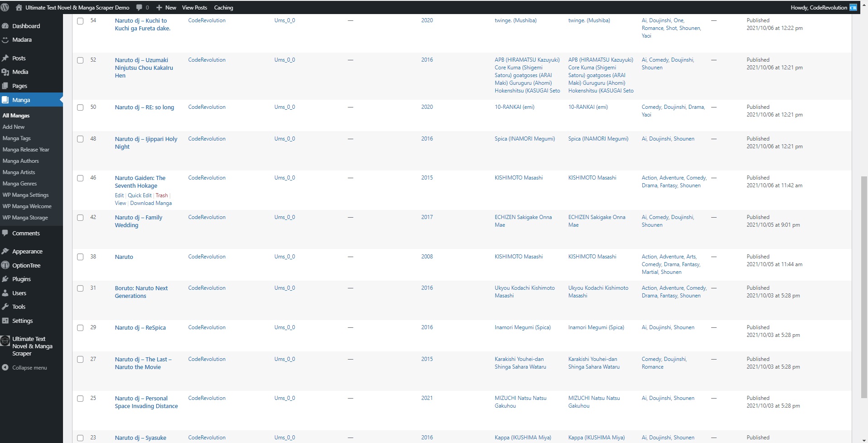Open the Media library icon
868x443 pixels.
coord(5,72)
